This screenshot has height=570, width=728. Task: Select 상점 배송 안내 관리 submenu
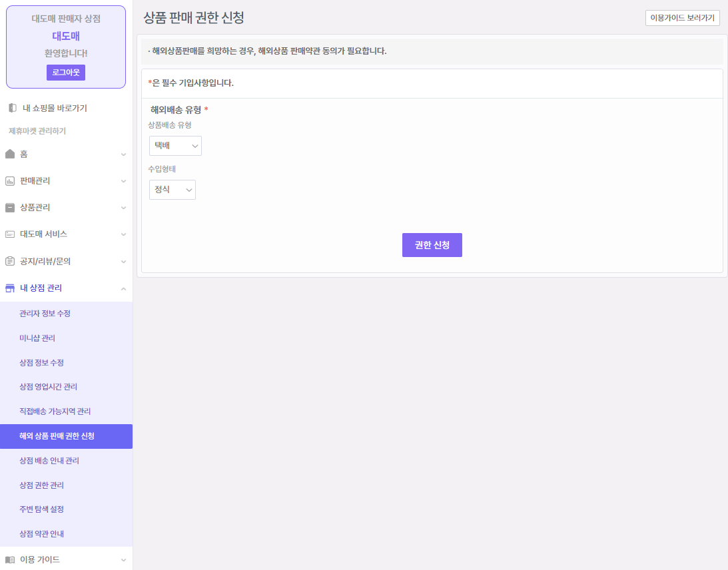click(x=49, y=461)
